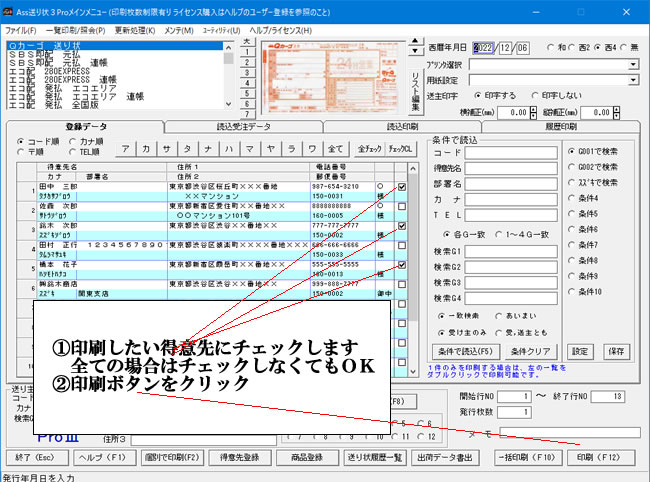
Task: Open the ファイル(F) menu
Action: 20,31
